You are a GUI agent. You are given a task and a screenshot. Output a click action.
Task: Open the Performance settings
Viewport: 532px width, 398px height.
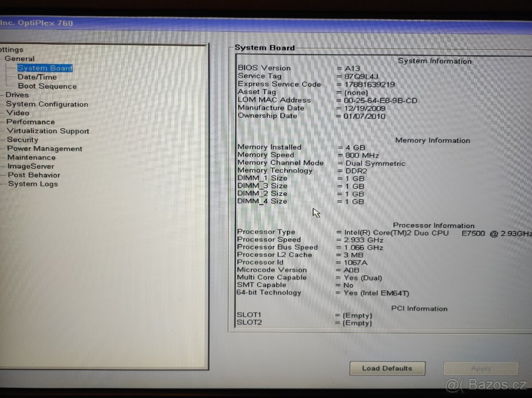tap(31, 121)
